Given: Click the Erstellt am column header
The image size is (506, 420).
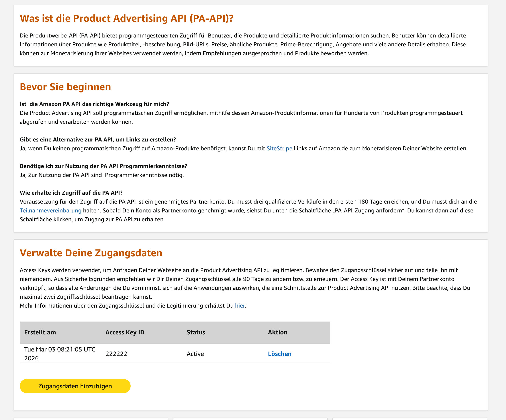Looking at the screenshot, I should tap(40, 332).
